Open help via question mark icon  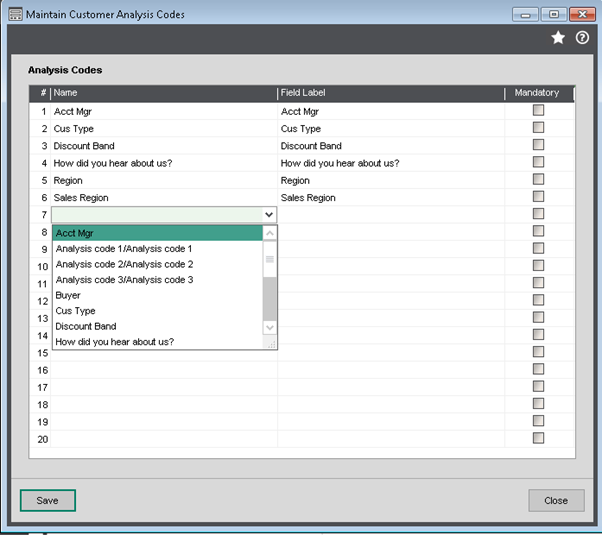[582, 38]
